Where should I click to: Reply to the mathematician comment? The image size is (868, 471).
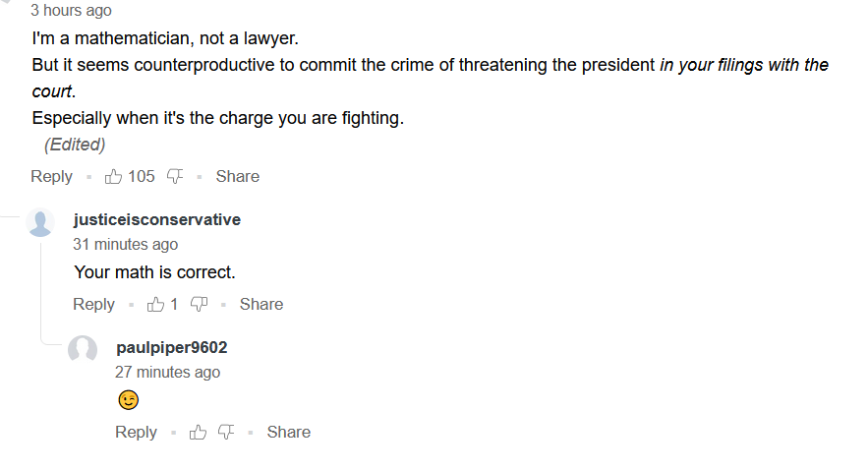pyautogui.click(x=51, y=177)
